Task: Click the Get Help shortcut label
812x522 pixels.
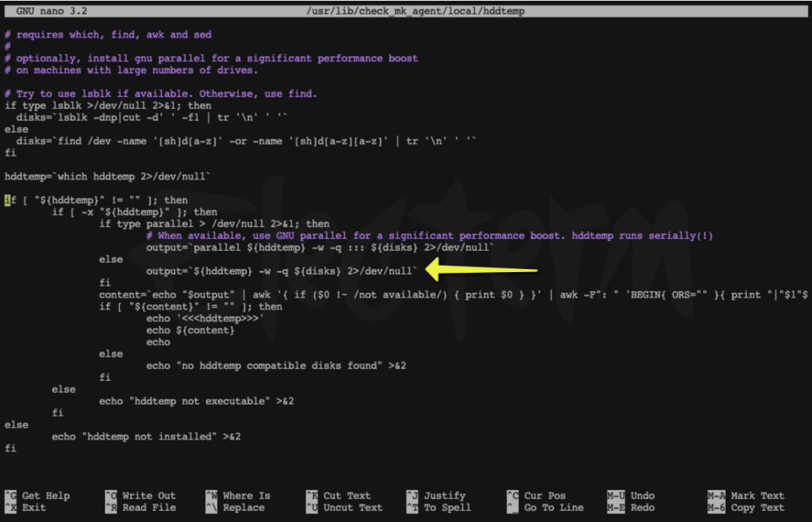Action: [45, 496]
